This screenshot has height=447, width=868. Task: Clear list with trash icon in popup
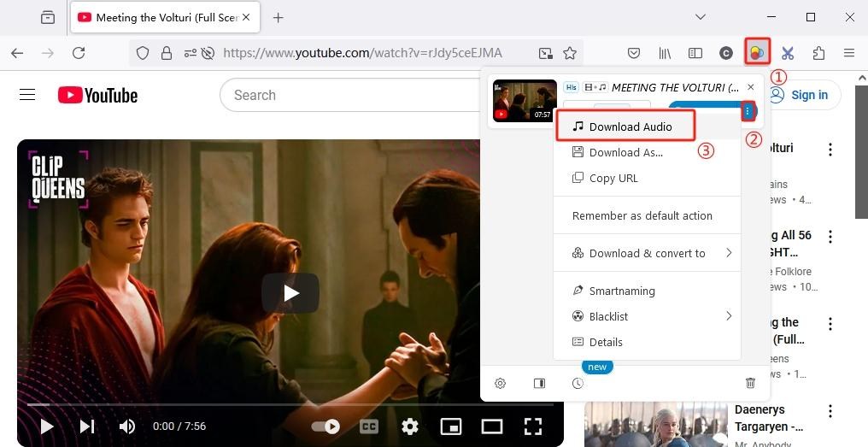[x=750, y=383]
